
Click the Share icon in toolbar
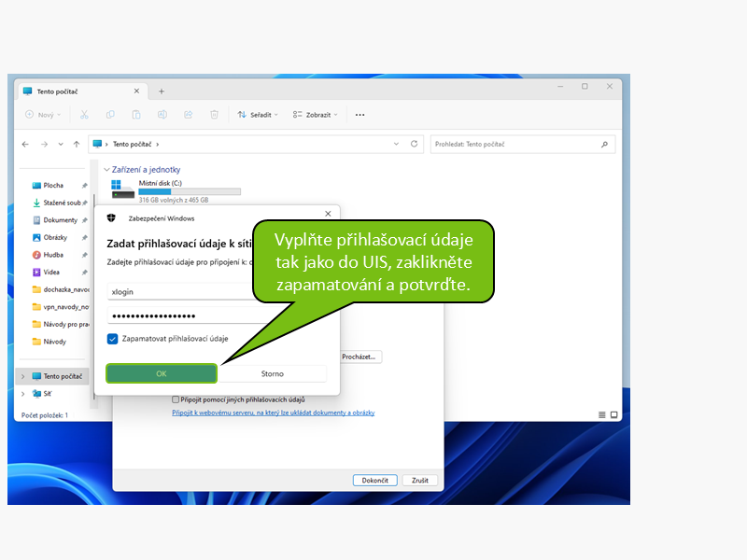(188, 115)
